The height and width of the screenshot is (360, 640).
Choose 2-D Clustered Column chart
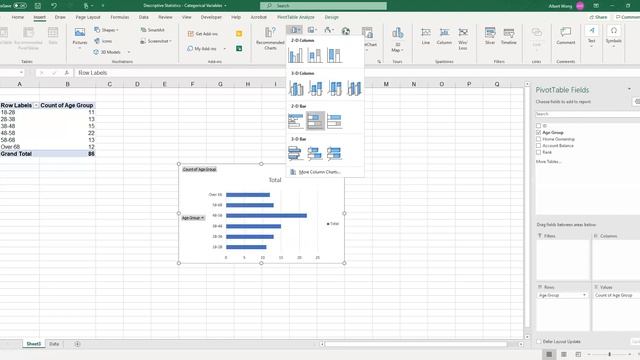[296, 55]
